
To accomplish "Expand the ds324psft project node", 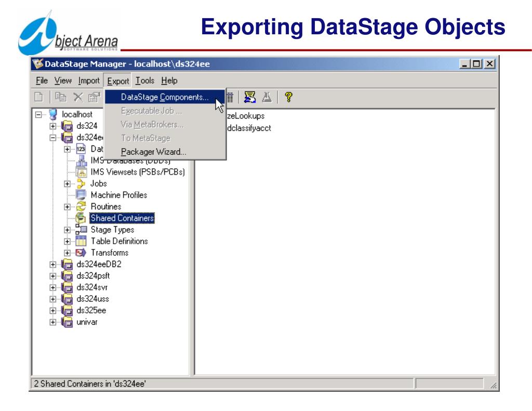I will tap(53, 276).
